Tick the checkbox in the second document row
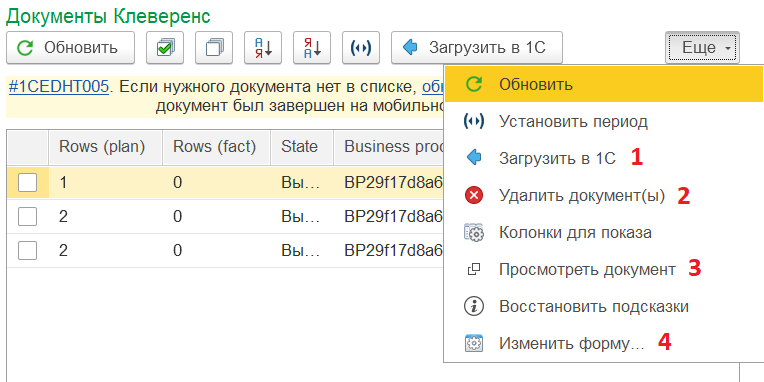Image resolution: width=764 pixels, height=382 pixels. (27, 217)
